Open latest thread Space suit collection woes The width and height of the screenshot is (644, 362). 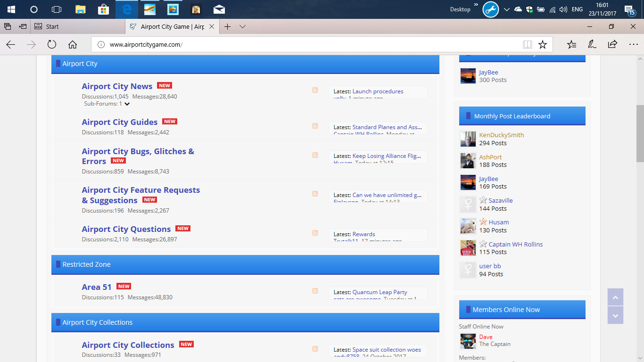387,350
